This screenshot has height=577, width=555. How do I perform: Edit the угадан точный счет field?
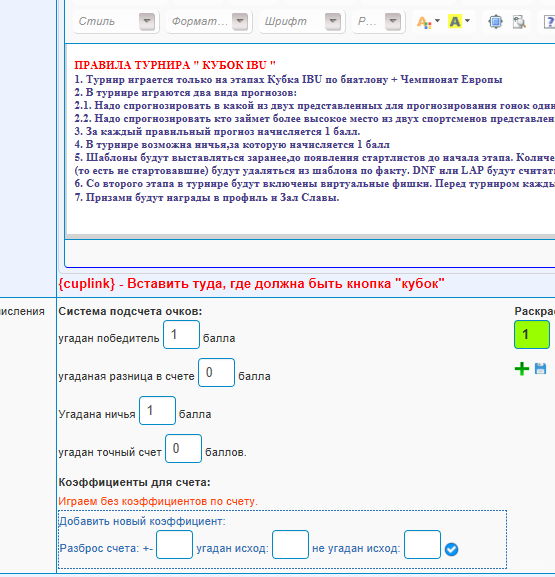[x=183, y=448]
